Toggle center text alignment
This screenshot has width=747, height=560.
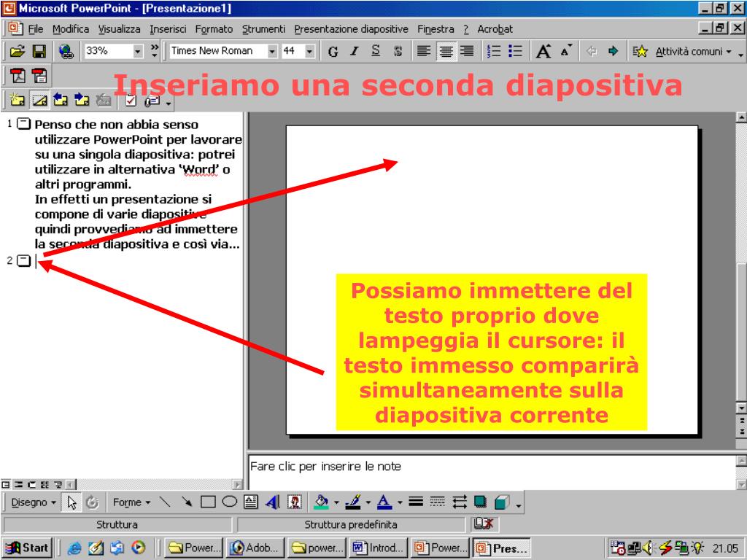(446, 51)
